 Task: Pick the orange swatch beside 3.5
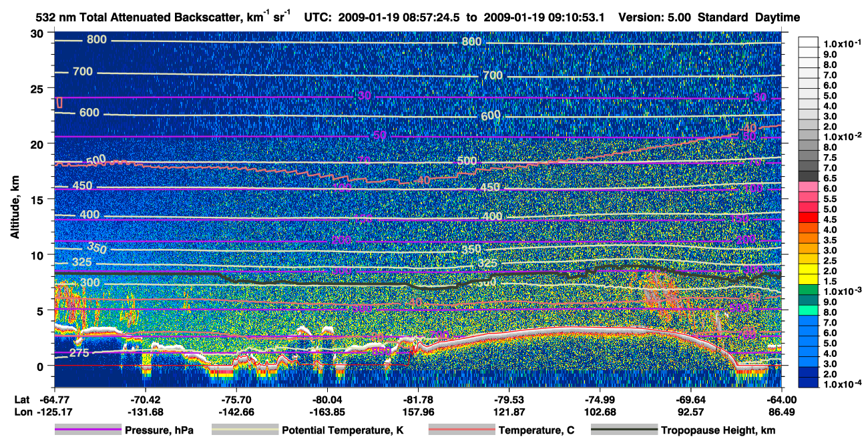pos(809,240)
